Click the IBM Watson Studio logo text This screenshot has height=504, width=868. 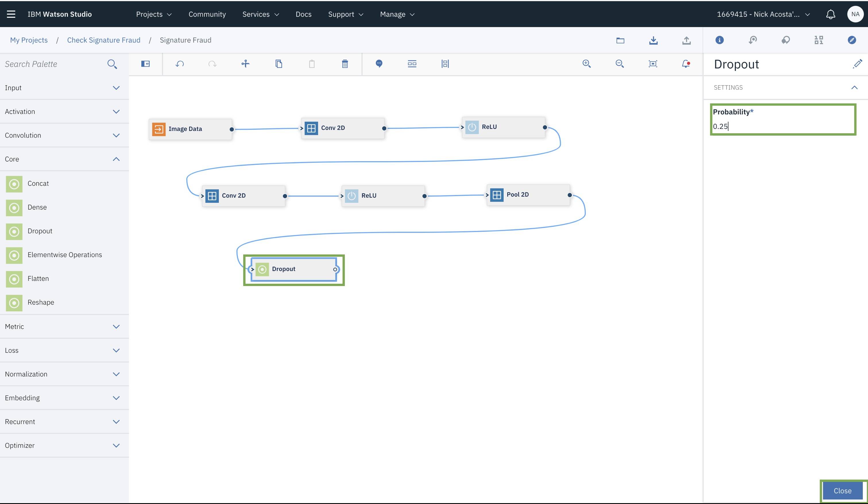click(x=60, y=14)
